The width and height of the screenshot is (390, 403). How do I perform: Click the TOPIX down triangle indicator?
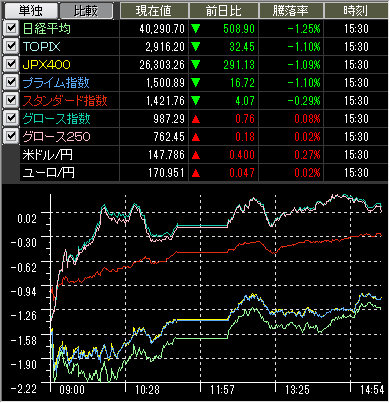[196, 47]
